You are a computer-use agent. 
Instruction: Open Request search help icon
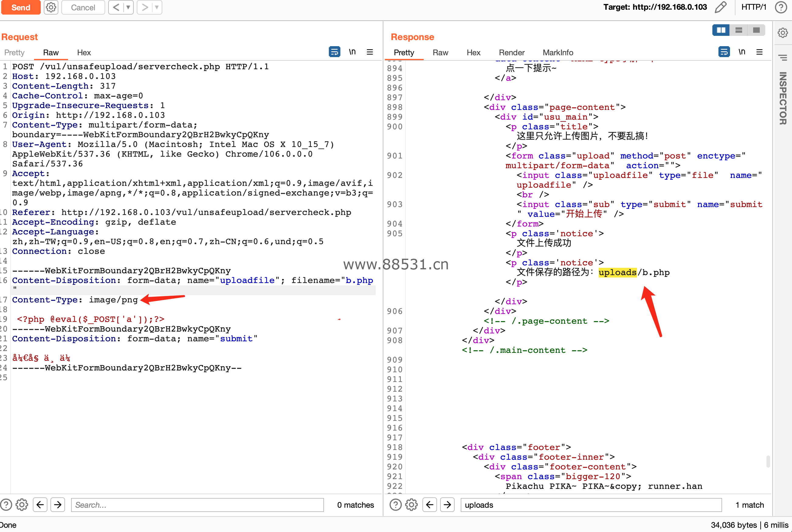[x=6, y=505]
